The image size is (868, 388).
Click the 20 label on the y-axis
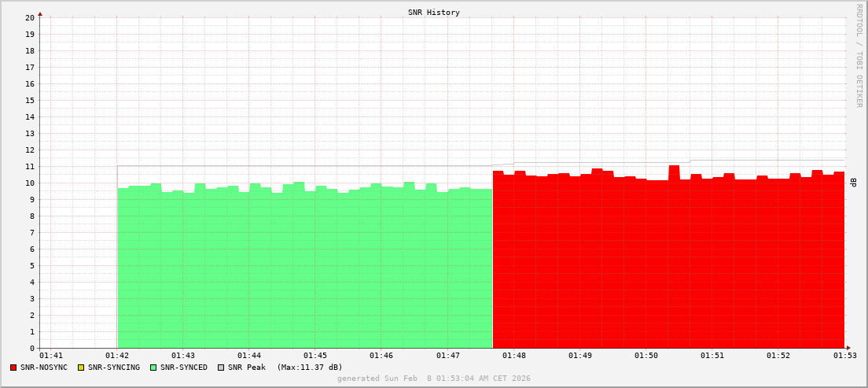[x=30, y=17]
